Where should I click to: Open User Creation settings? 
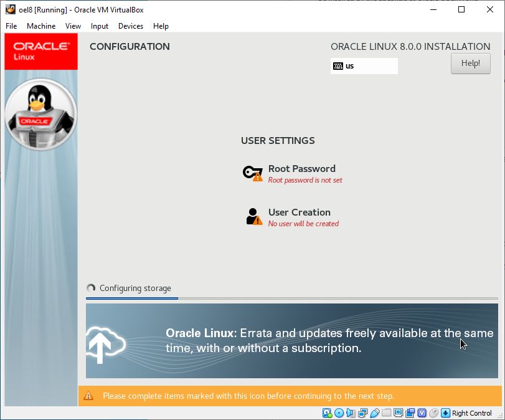[x=293, y=217]
